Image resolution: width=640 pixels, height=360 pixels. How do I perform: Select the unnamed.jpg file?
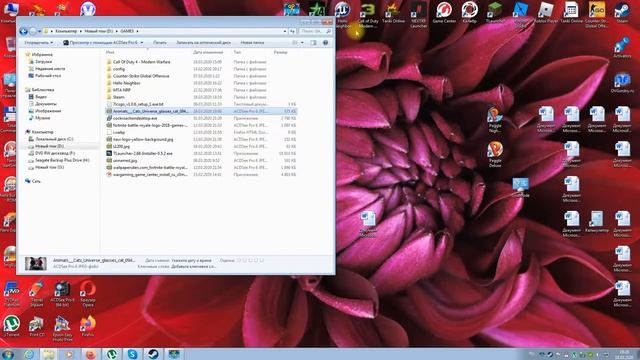point(125,160)
